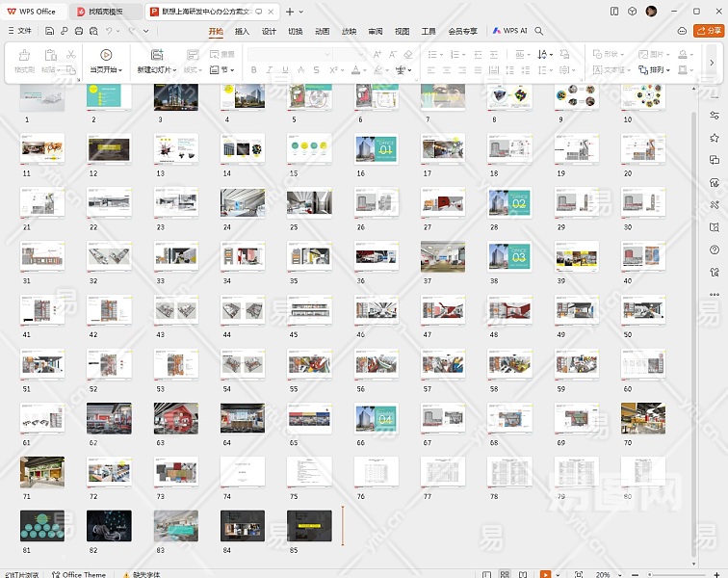Click the WPS AI button
Screen dimensions: 728x578
click(510, 31)
